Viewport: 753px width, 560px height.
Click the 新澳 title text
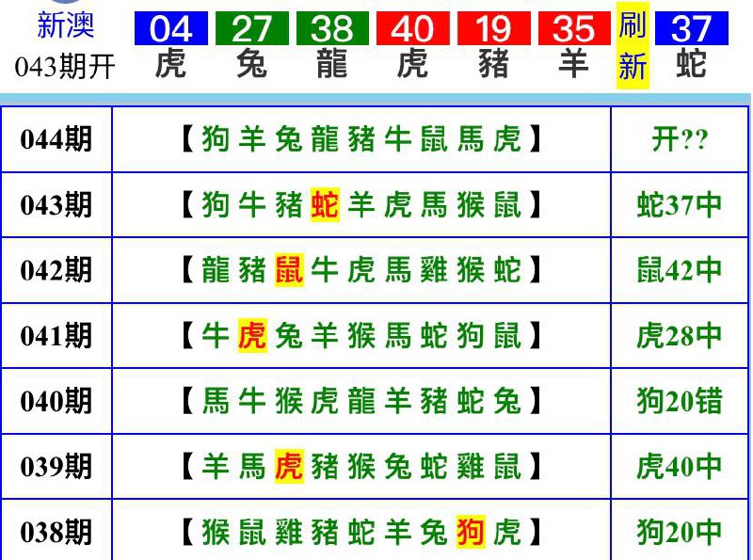(x=65, y=25)
